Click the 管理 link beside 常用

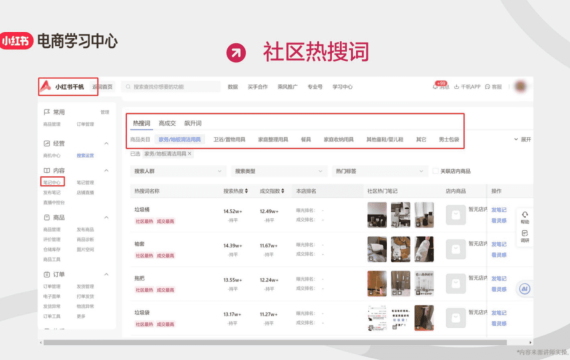105,112
